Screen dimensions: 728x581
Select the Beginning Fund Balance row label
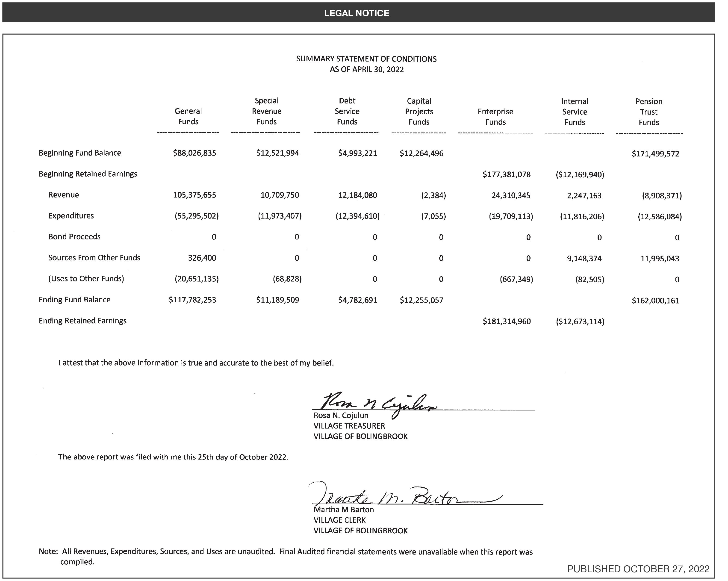(x=80, y=153)
